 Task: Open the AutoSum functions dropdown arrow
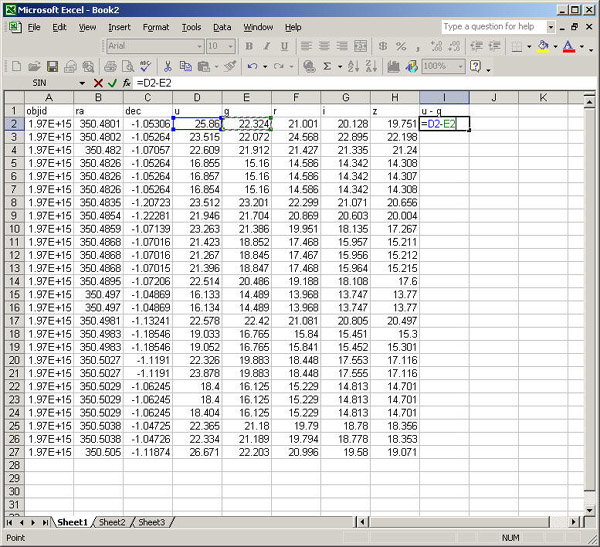tap(340, 67)
